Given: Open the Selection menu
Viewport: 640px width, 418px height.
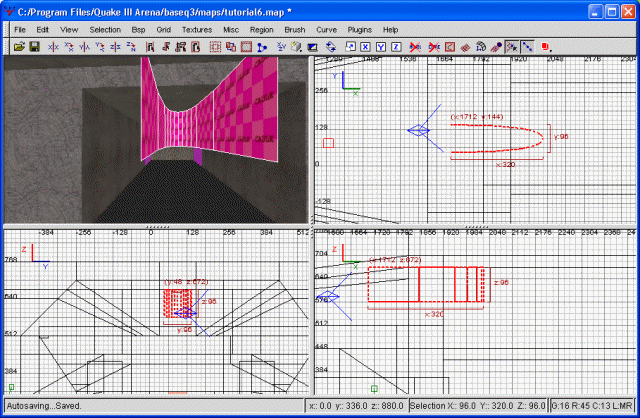Looking at the screenshot, I should 105,30.
